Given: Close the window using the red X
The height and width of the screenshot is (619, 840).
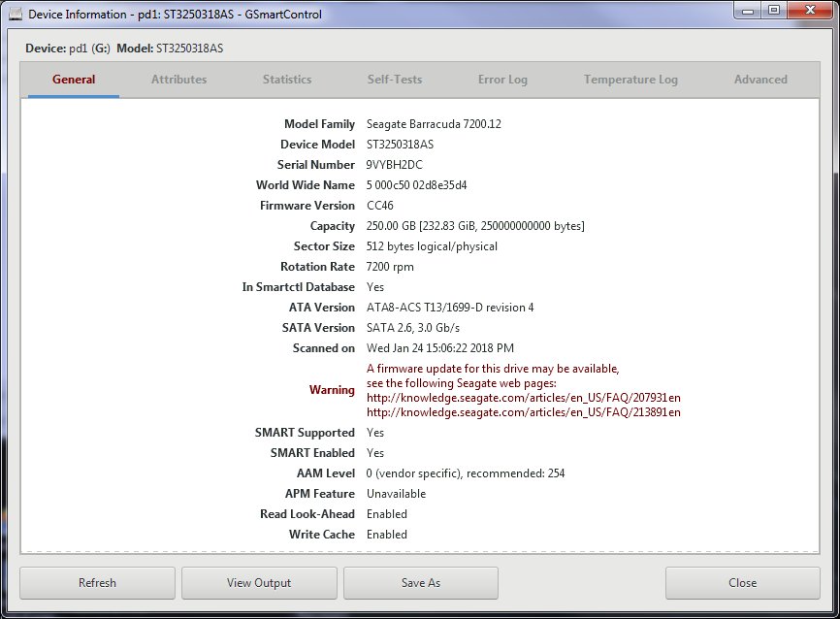Looking at the screenshot, I should tap(810, 10).
